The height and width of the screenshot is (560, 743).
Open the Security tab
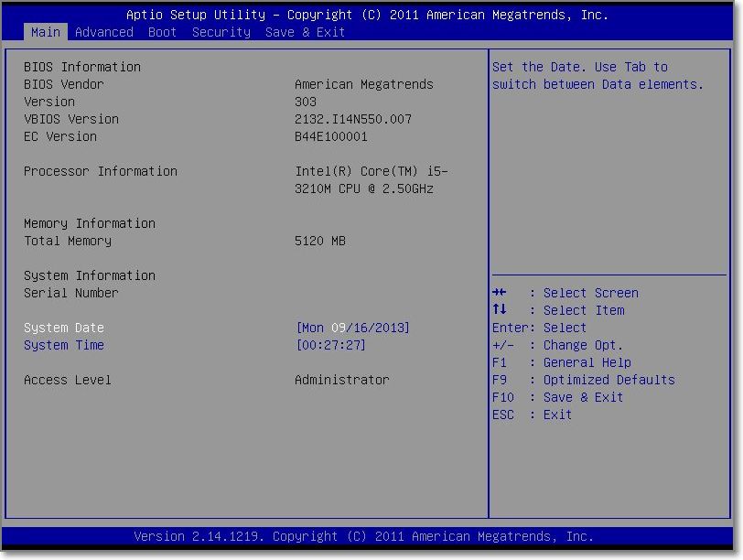(x=221, y=32)
